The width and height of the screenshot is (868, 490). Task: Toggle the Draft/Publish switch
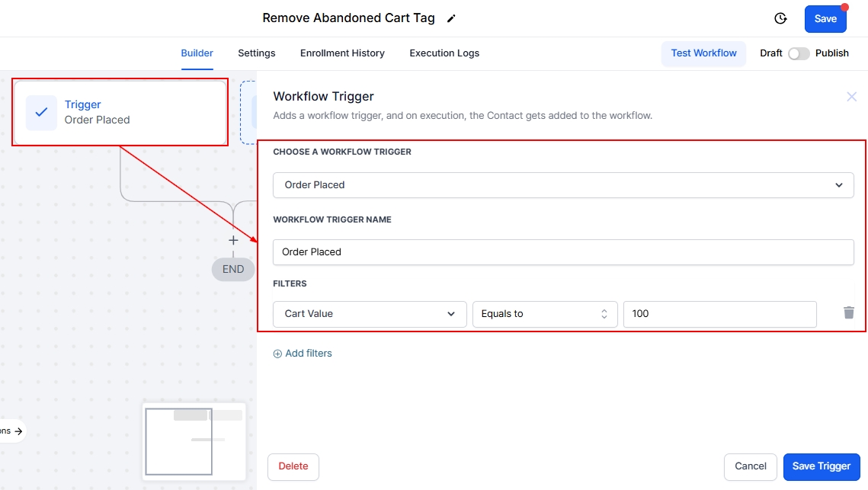click(798, 53)
